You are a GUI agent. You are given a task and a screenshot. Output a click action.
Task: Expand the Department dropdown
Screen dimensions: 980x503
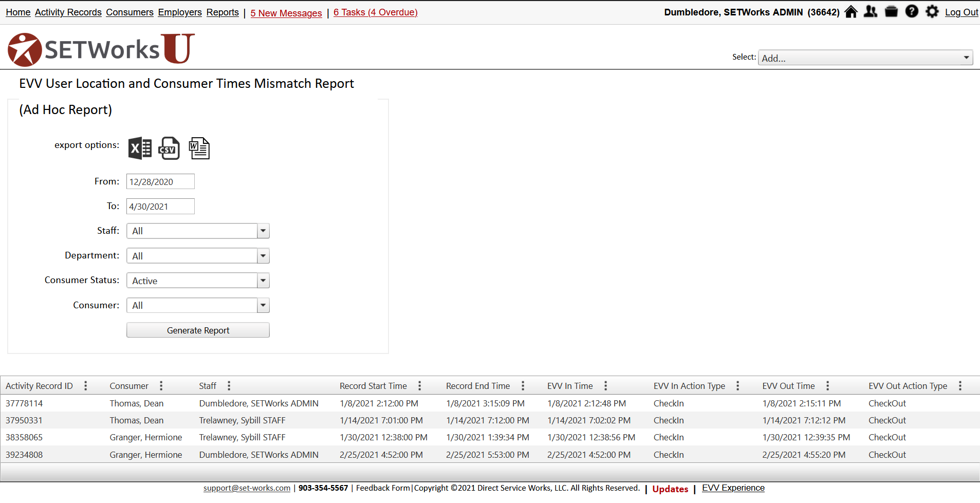tap(263, 256)
